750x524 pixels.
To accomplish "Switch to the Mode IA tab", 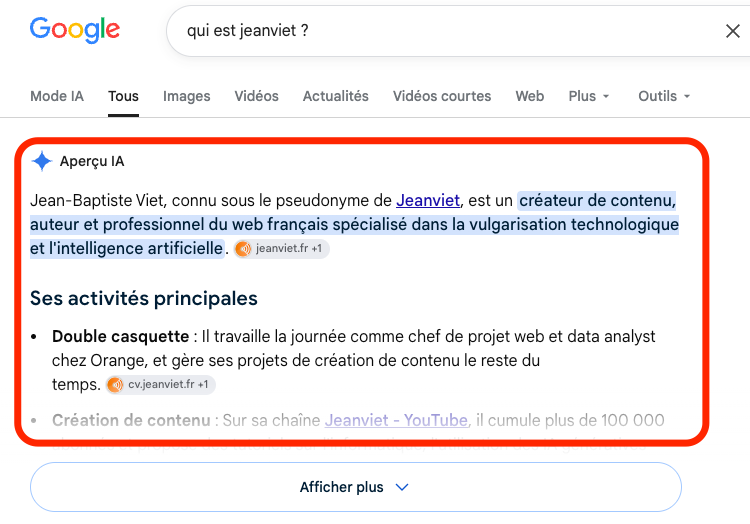I will tap(57, 96).
